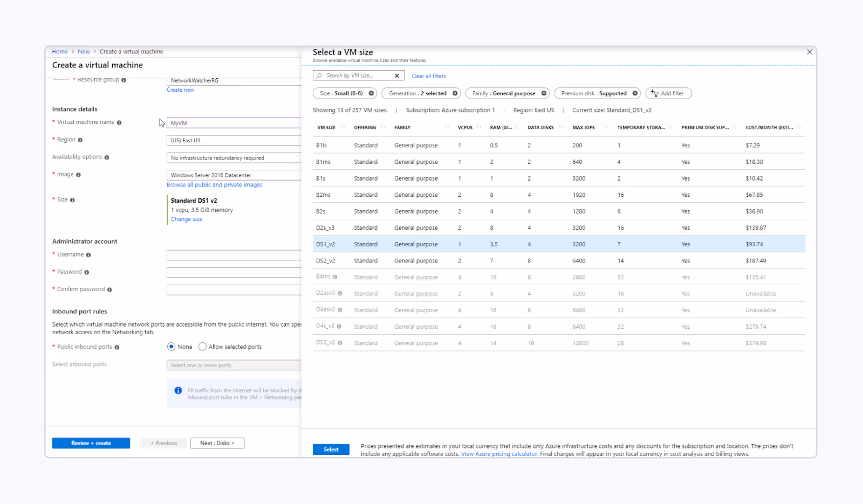Click info icon next to Availability options
Viewport: 863px width, 504px height.
tap(107, 157)
